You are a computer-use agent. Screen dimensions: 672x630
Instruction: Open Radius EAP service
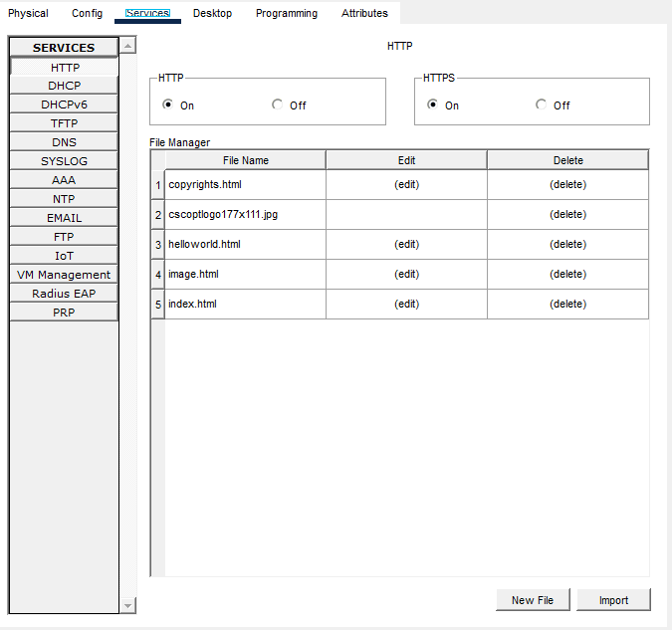click(65, 294)
